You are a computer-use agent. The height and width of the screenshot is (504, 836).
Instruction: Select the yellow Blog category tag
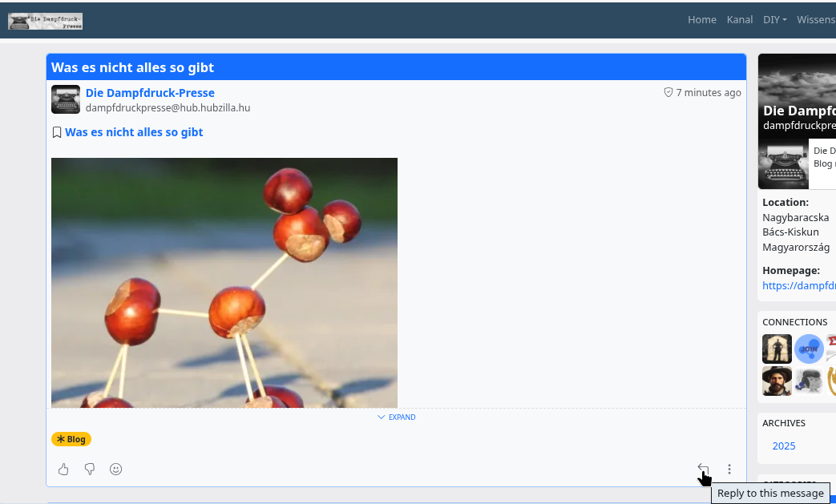pyautogui.click(x=71, y=439)
